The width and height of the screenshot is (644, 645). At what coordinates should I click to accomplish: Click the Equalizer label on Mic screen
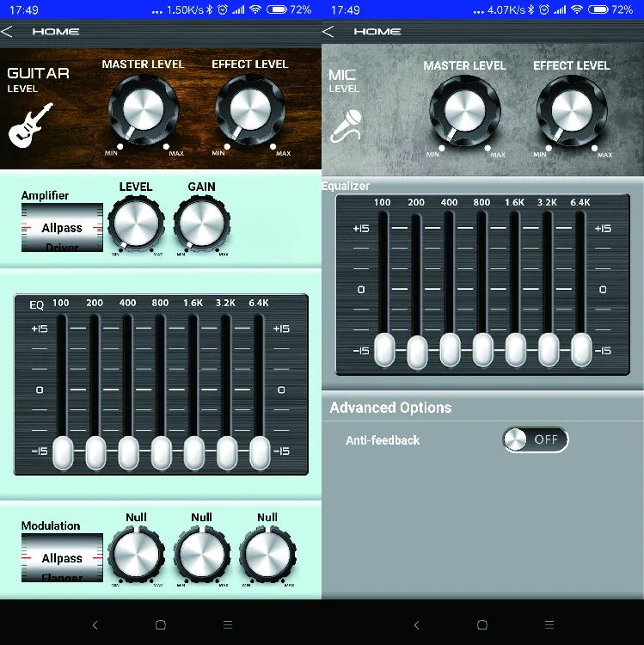click(346, 186)
